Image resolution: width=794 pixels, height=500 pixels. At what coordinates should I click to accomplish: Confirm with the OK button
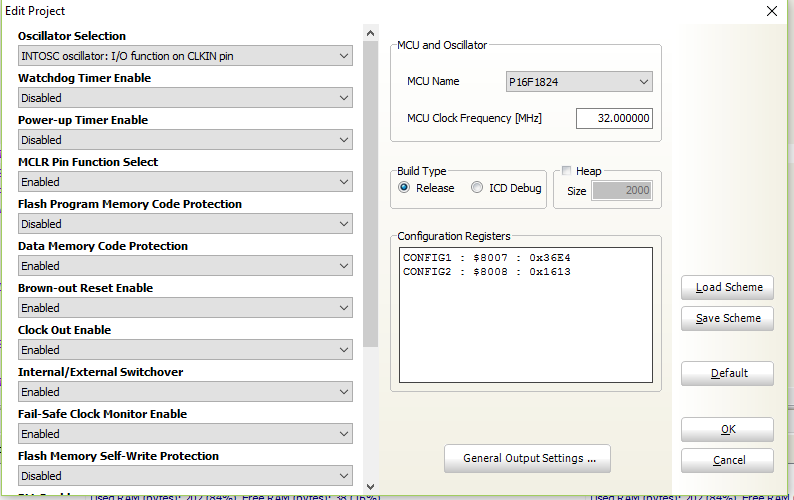tap(727, 430)
